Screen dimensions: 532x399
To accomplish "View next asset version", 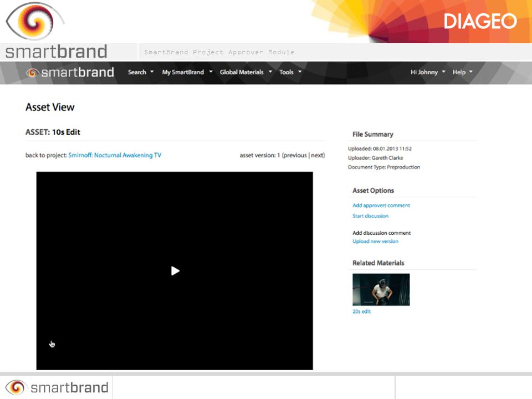I will click(317, 155).
